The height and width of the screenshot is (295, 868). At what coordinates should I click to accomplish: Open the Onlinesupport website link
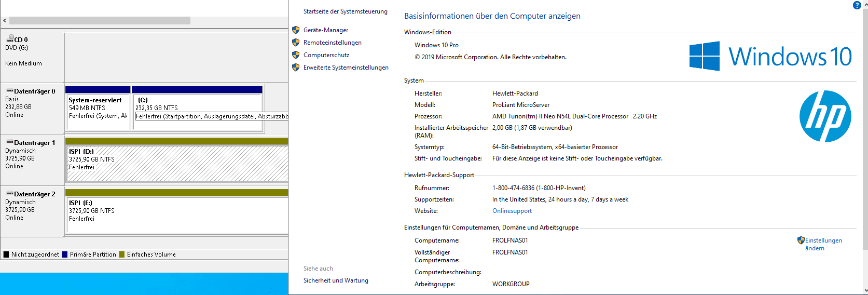512,211
